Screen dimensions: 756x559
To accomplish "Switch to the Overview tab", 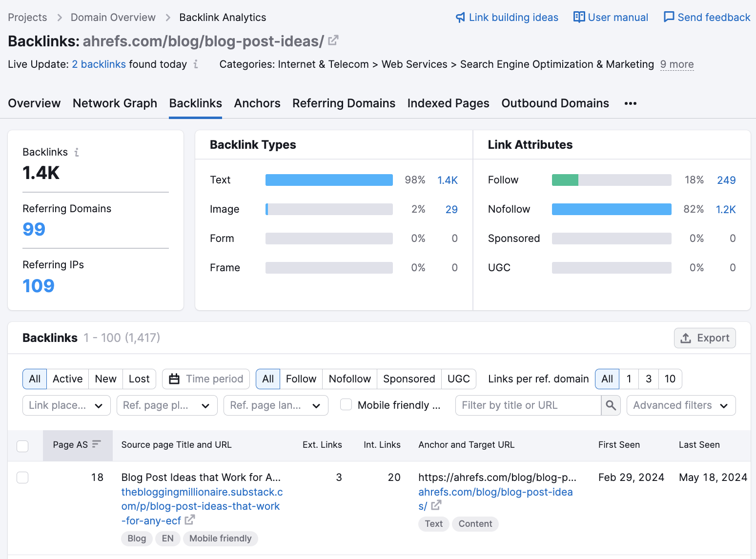I will 34,103.
